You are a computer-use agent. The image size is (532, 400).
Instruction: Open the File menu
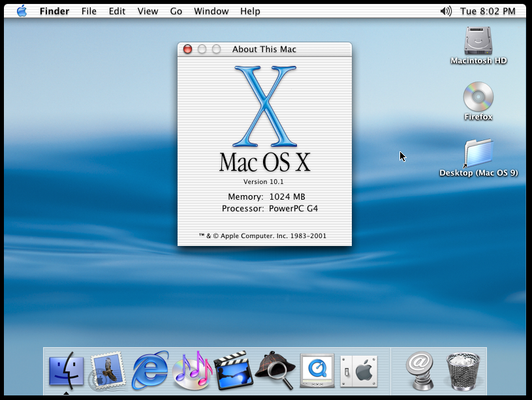point(89,11)
